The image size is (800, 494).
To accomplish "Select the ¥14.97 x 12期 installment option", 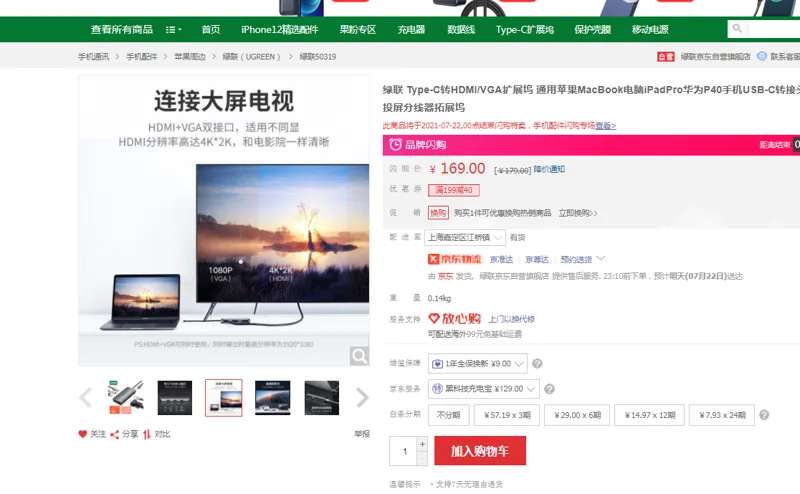I will pyautogui.click(x=649, y=415).
